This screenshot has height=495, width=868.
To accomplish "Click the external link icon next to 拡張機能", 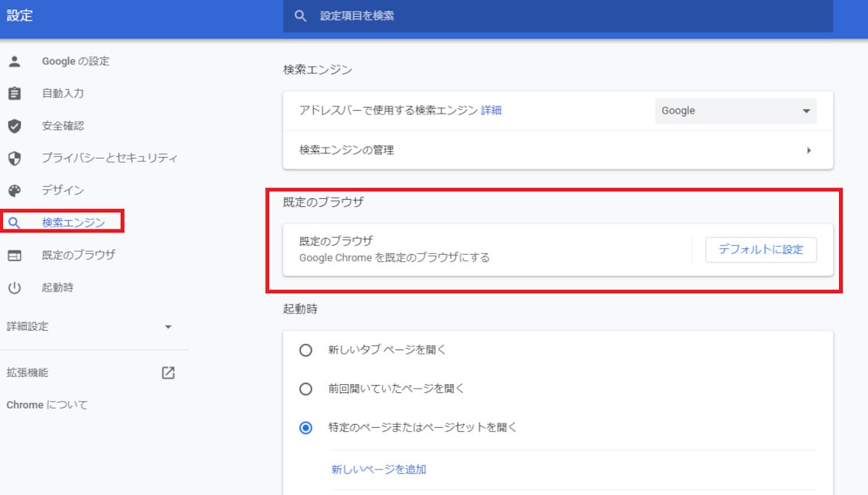I will (168, 373).
